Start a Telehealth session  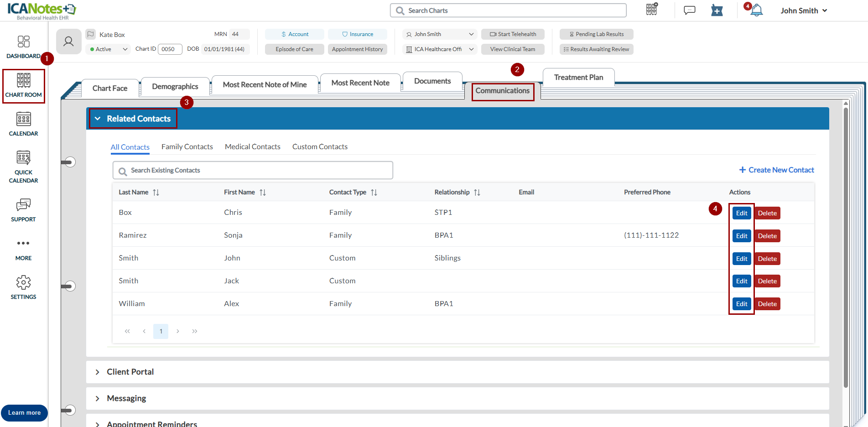[513, 34]
